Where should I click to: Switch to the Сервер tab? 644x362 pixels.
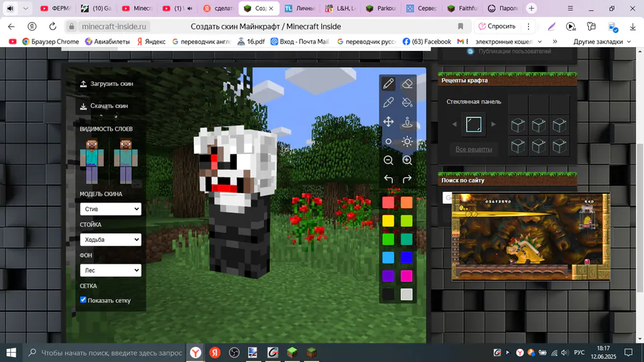point(421,8)
